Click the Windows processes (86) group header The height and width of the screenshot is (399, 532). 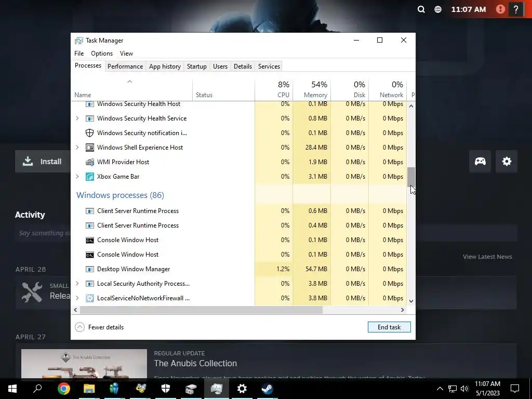tap(120, 195)
